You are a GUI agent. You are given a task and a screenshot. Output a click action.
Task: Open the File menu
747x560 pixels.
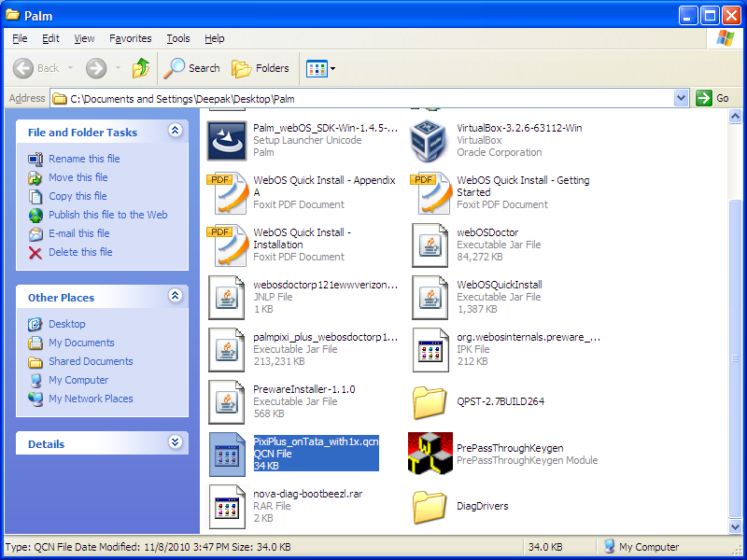(20, 38)
